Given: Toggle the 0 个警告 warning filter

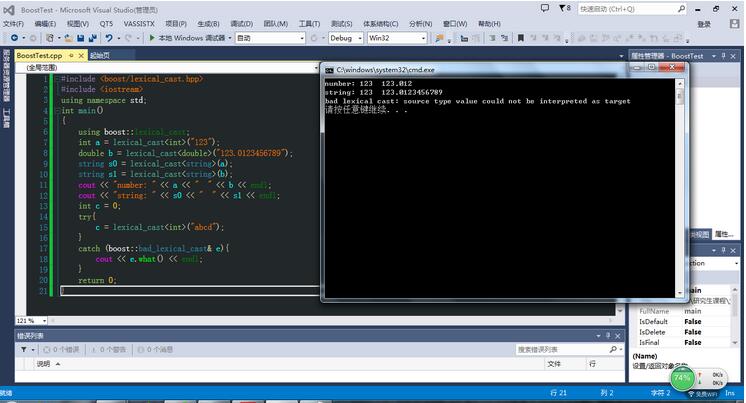Looking at the screenshot, I should (108, 350).
